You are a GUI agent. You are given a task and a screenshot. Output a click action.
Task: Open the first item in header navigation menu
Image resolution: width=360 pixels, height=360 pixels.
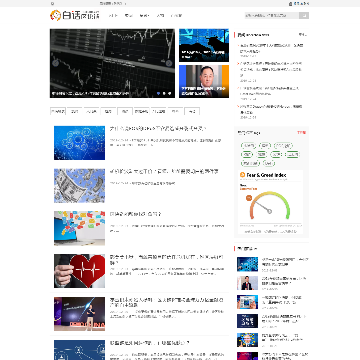(x=113, y=15)
